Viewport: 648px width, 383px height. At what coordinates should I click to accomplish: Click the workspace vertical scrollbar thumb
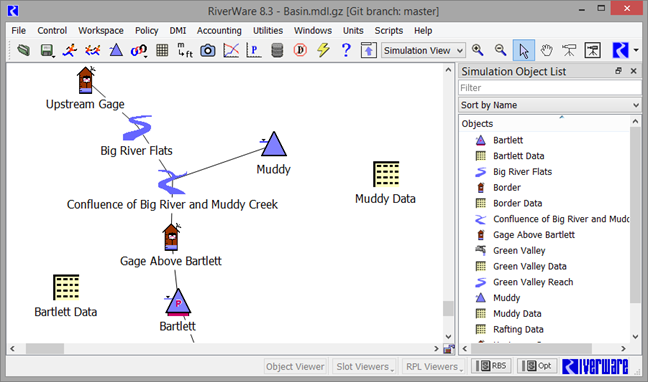(x=448, y=308)
